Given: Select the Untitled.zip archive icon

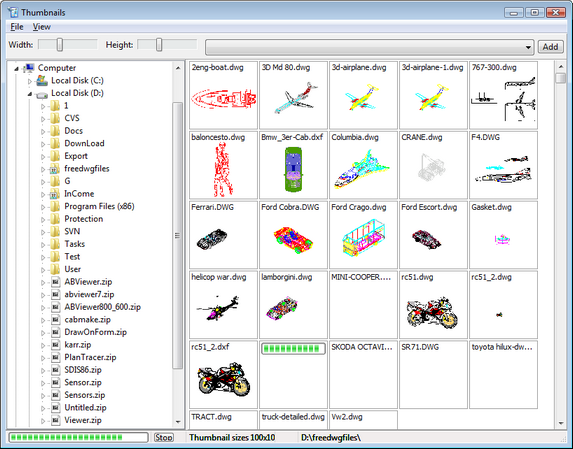Looking at the screenshot, I should (x=55, y=408).
